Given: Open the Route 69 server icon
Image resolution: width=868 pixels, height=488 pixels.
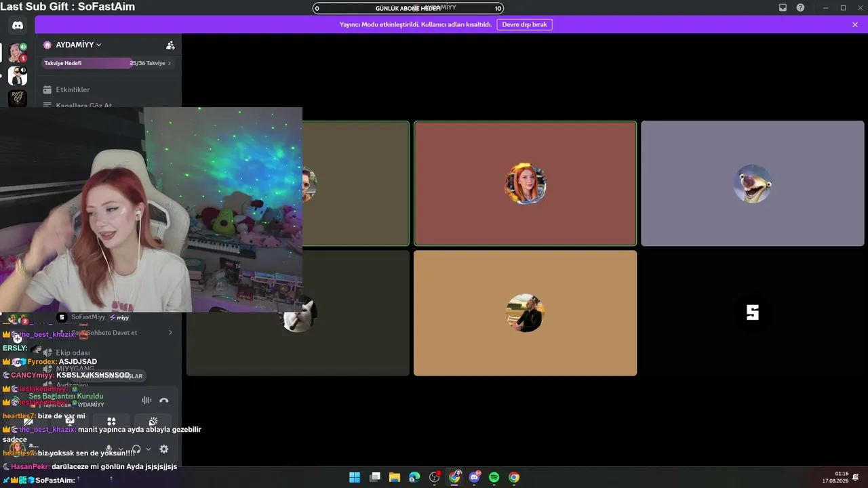Looking at the screenshot, I should pyautogui.click(x=18, y=98).
